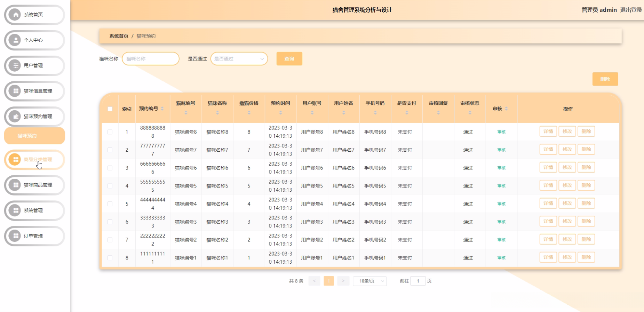The image size is (644, 312).
Task: Click the grid icon for 猫咪商品管理
Action: (x=15, y=185)
